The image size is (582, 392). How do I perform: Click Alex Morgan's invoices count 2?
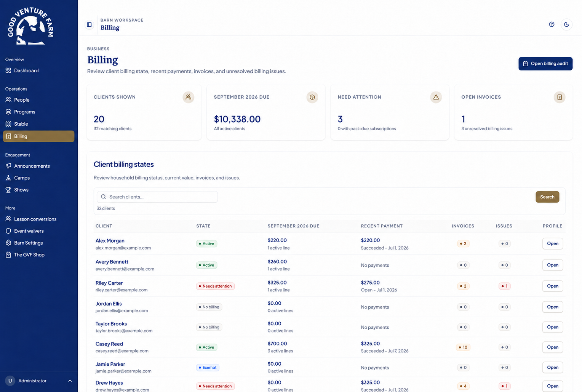pos(463,243)
